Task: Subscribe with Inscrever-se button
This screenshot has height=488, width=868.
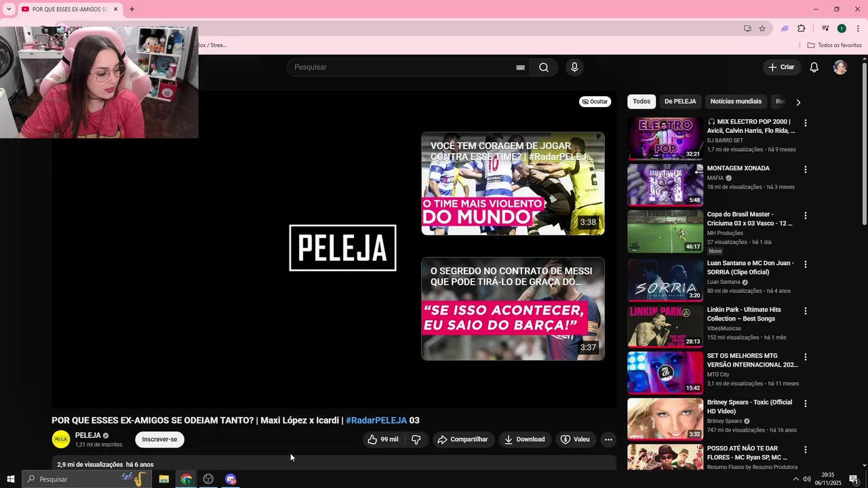Action: pos(159,439)
